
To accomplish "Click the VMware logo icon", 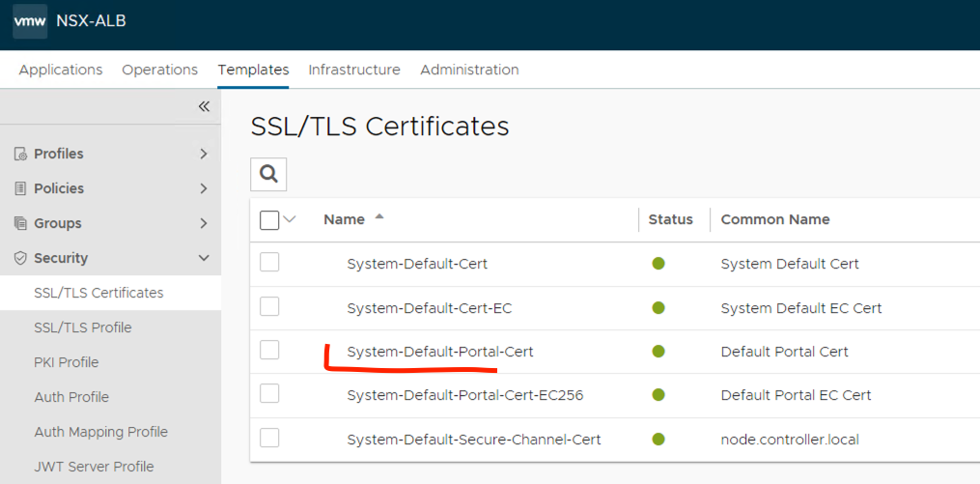I will pos(30,21).
